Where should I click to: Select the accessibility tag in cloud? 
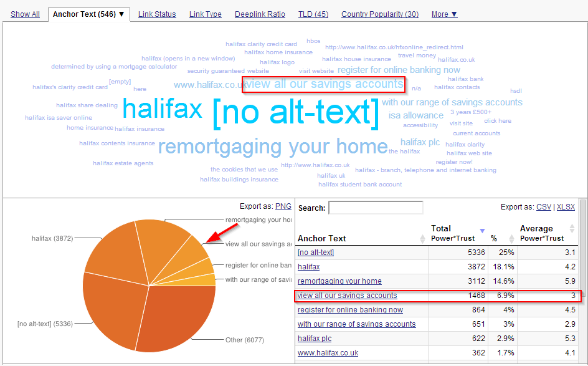click(x=420, y=125)
